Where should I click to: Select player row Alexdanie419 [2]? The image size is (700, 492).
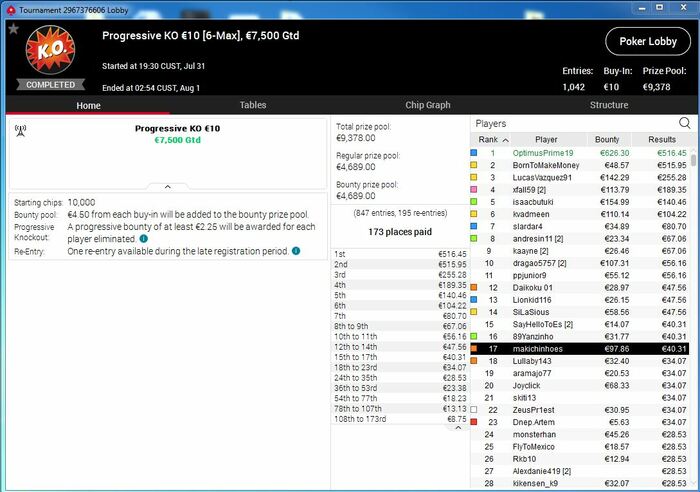tap(579, 471)
